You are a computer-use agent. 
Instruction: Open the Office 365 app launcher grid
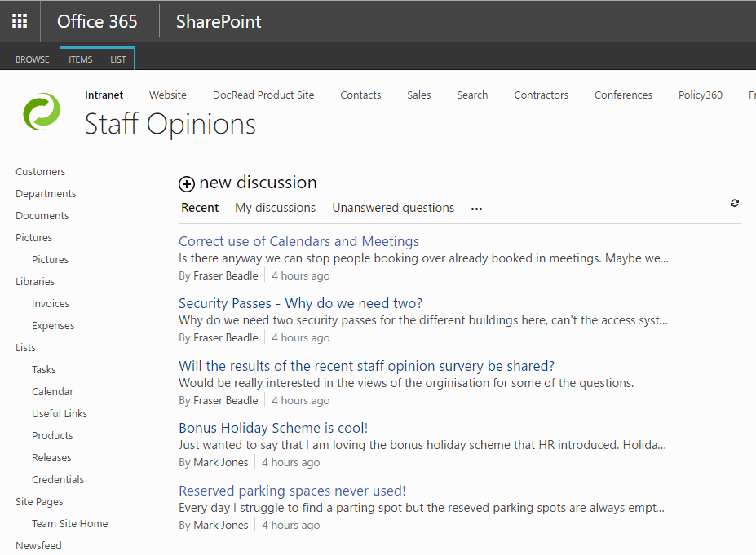click(x=20, y=21)
